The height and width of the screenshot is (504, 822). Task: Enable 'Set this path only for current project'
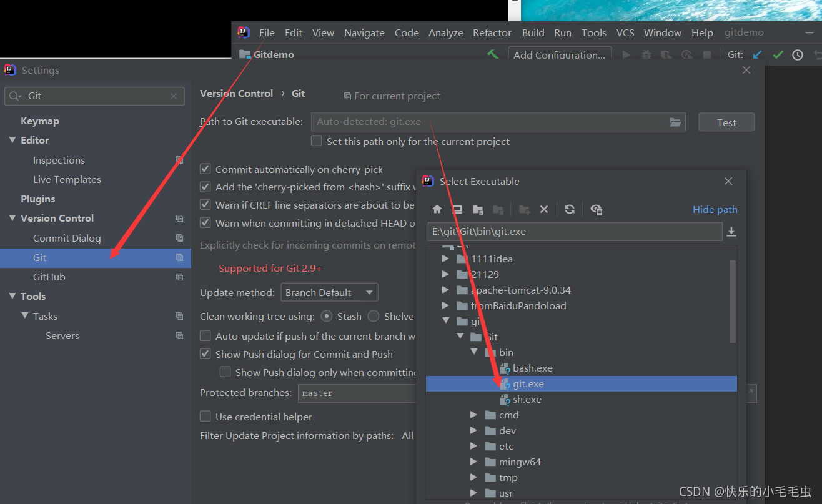(x=317, y=141)
